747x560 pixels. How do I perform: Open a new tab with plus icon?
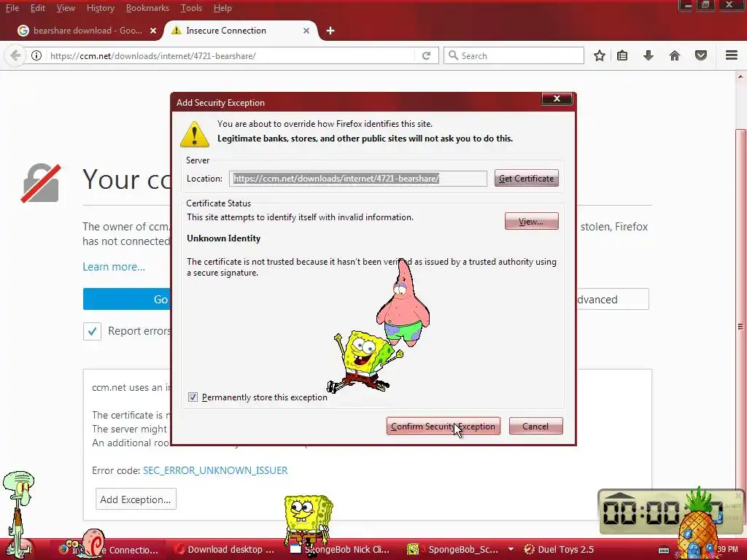pyautogui.click(x=330, y=31)
